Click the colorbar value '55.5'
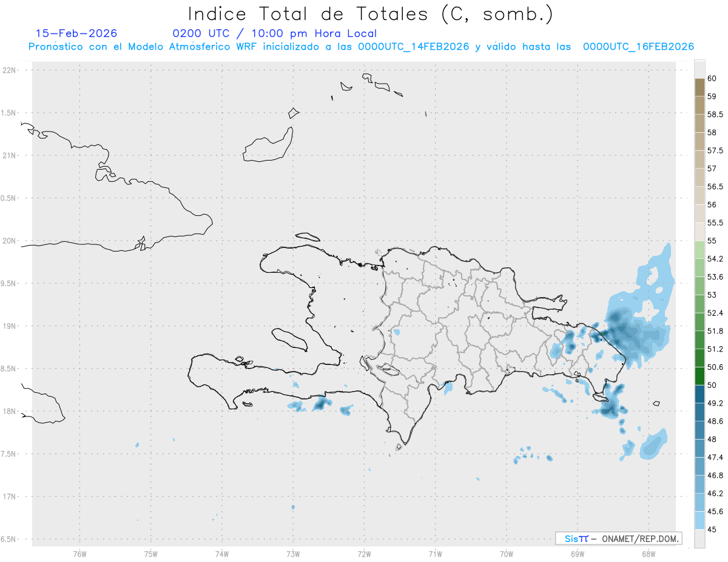This screenshot has height=562, width=728. click(715, 222)
